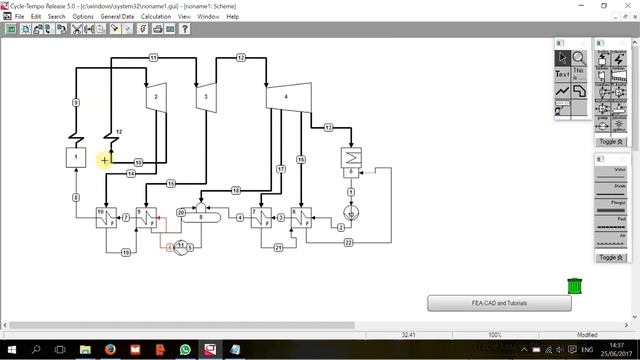Select the Air pipe line type
640x360 pixels.
coord(611,240)
